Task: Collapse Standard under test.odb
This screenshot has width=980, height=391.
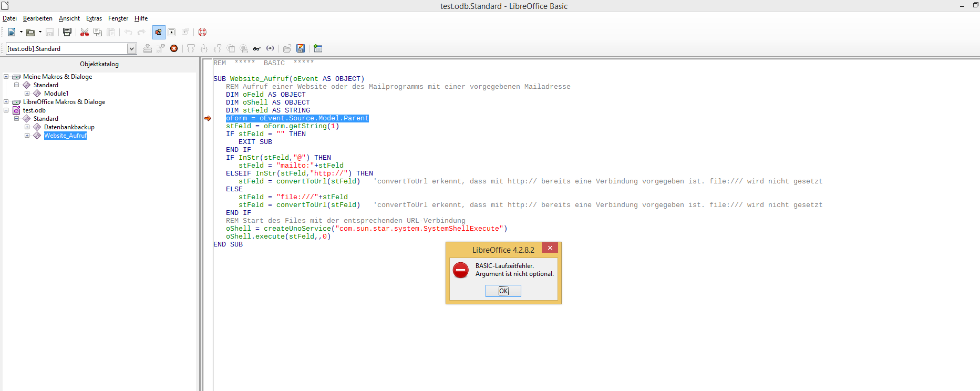Action: (x=17, y=119)
